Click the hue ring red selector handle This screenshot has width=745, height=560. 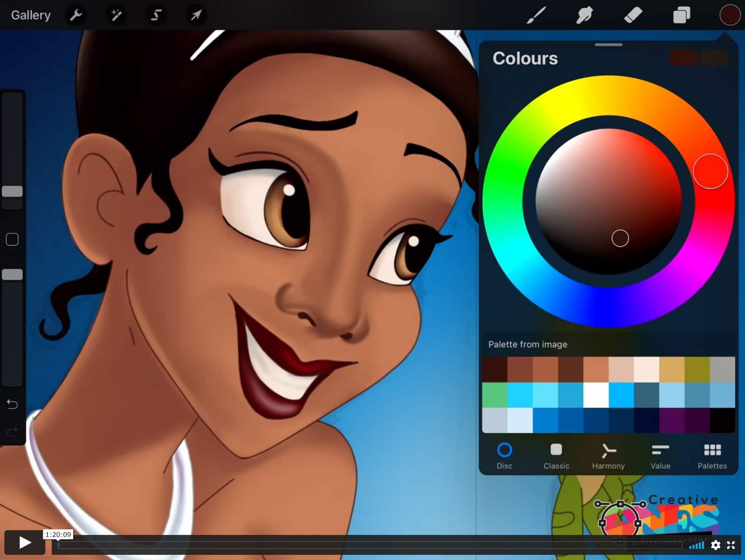[710, 171]
